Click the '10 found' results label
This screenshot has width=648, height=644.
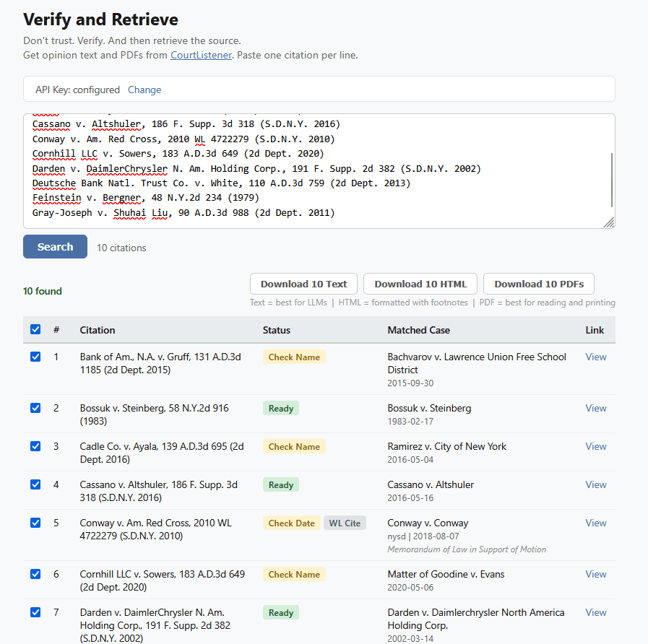coord(43,291)
